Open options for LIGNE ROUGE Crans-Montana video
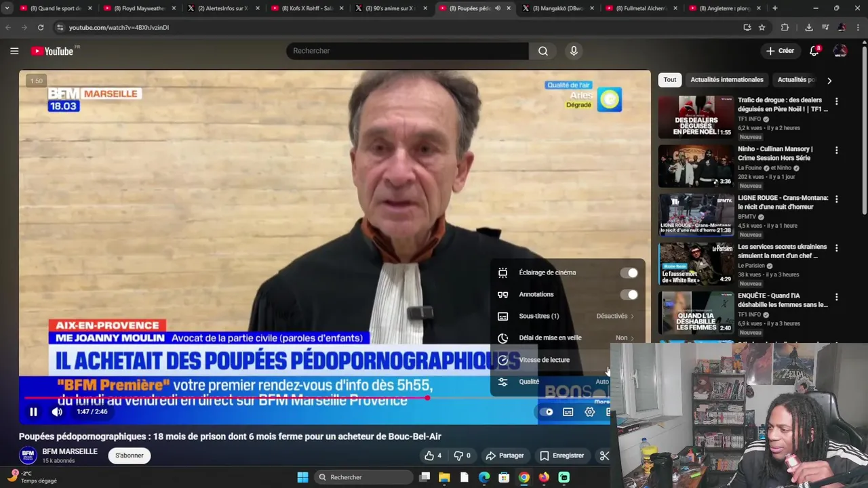 (836, 199)
